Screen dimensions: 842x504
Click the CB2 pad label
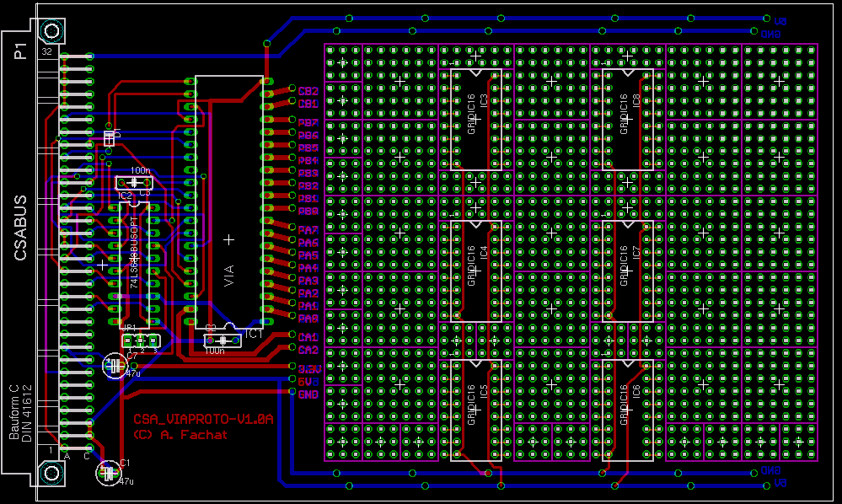click(308, 91)
